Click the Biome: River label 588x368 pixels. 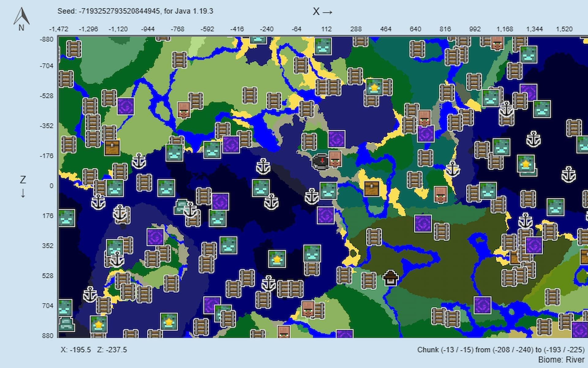[561, 359]
